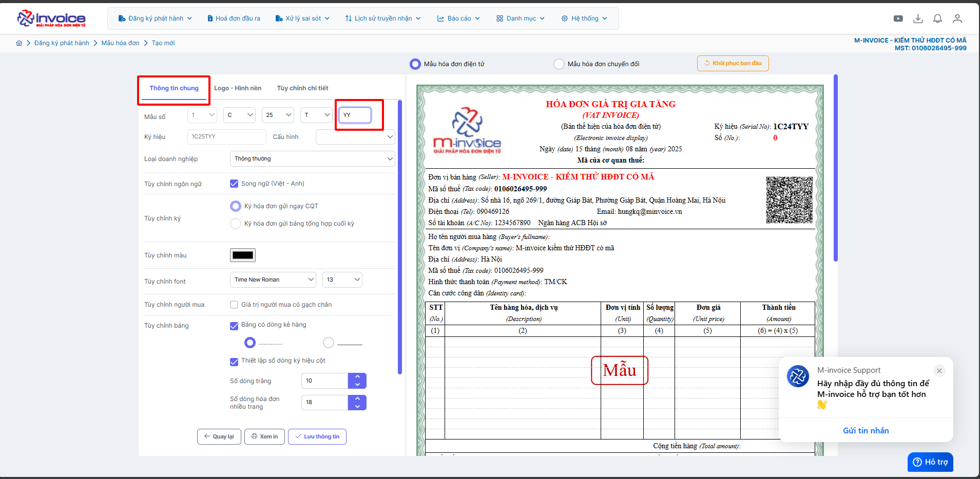
Task: Close the M-invoice Support popup
Action: (x=939, y=371)
